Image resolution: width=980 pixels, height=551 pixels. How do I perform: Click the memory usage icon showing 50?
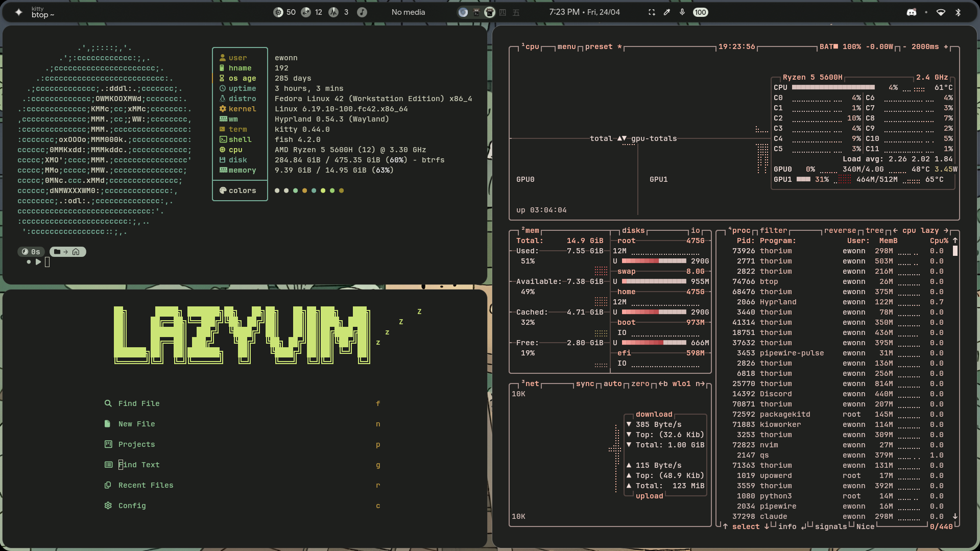pyautogui.click(x=278, y=12)
